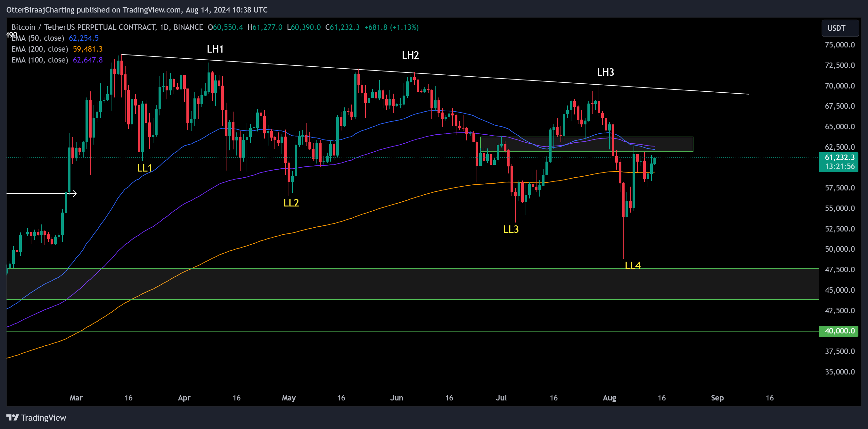This screenshot has height=429, width=868.
Task: Click the Sep marker on time axis
Action: pos(717,398)
